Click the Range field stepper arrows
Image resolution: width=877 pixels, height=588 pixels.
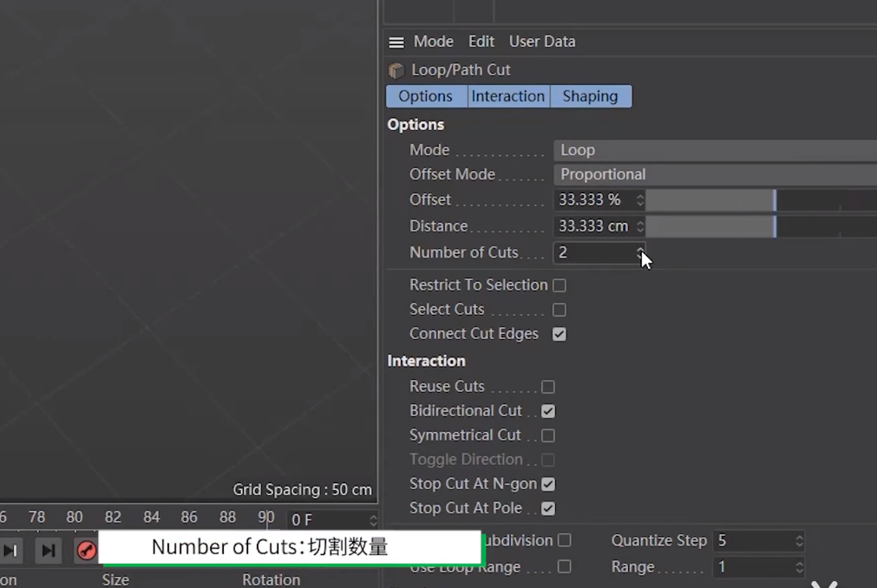(x=799, y=567)
